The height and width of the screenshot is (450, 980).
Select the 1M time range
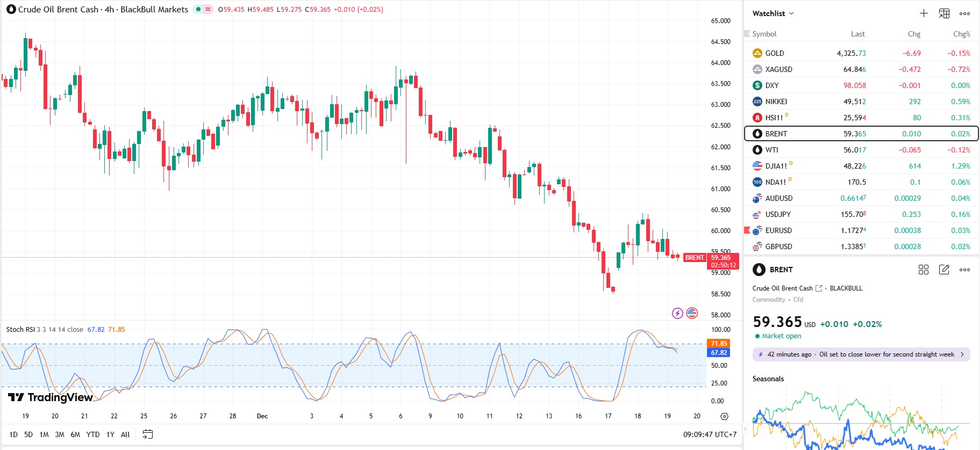[x=44, y=434]
